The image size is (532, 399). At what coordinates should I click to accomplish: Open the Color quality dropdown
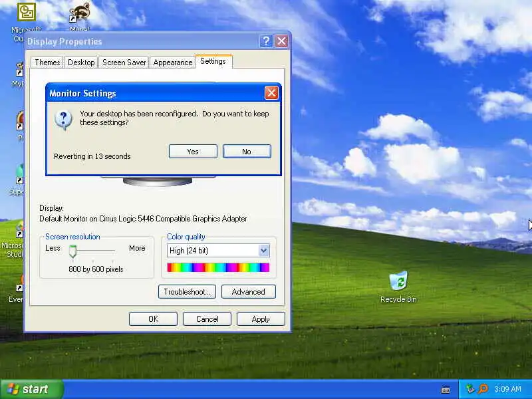point(263,251)
